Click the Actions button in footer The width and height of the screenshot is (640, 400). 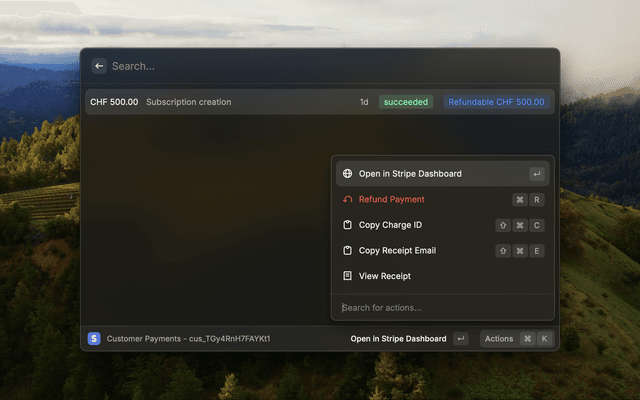pyautogui.click(x=517, y=339)
